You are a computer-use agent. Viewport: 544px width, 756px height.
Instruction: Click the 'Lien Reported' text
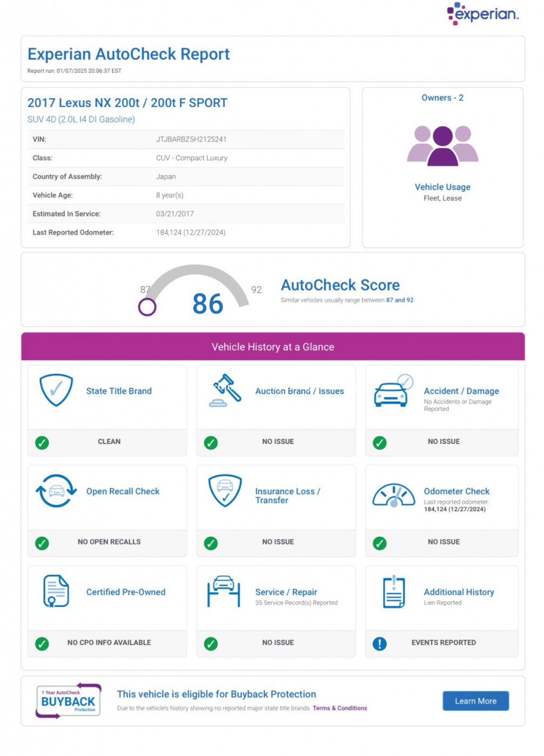point(442,603)
